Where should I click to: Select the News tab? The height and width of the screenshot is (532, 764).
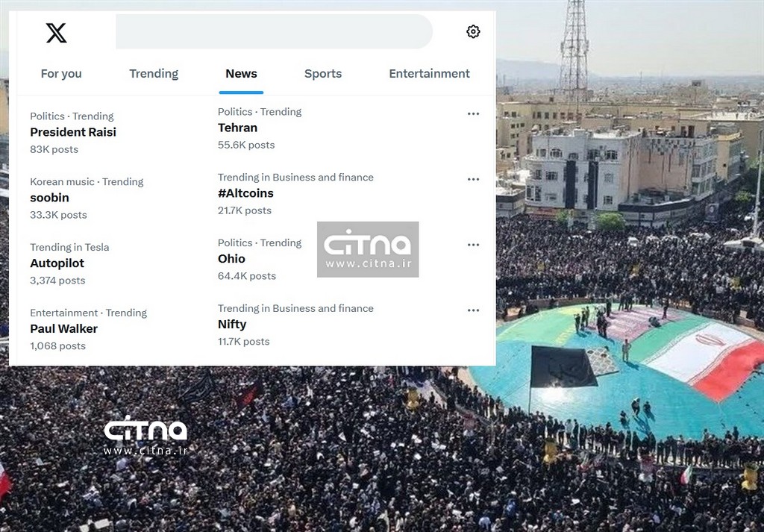click(x=241, y=74)
